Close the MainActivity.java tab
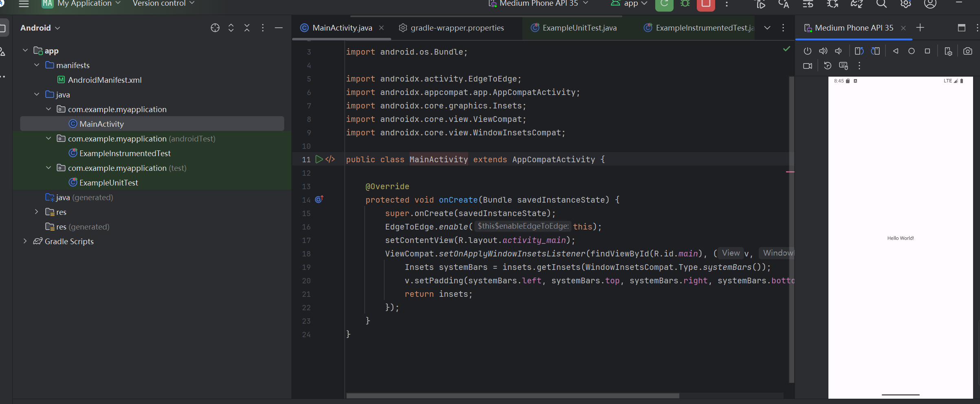Image resolution: width=980 pixels, height=404 pixels. point(381,28)
